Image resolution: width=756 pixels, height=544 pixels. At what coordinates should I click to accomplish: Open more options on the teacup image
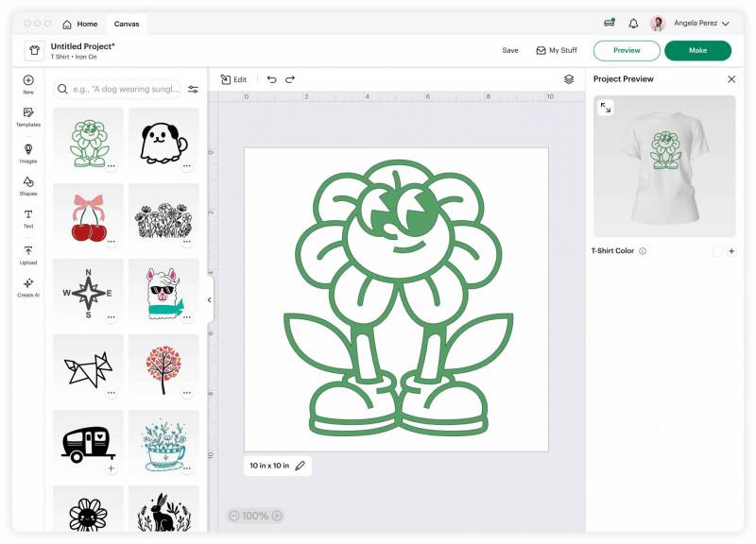tap(187, 468)
